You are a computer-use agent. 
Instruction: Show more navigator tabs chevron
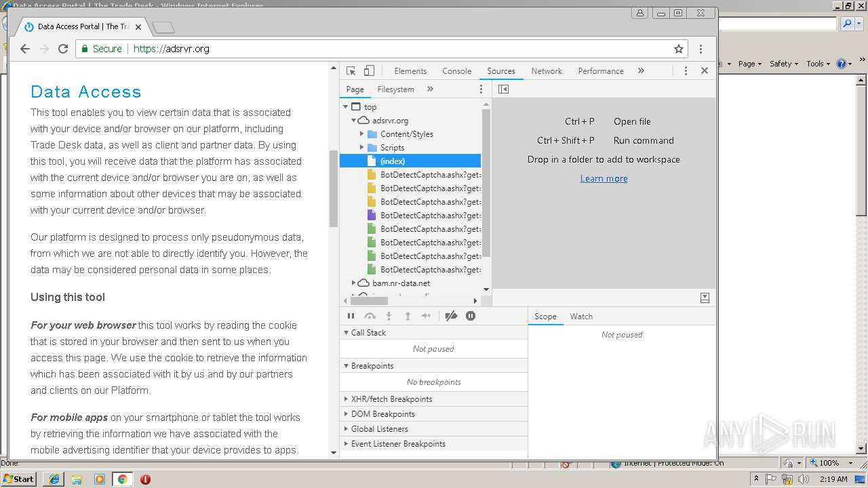point(430,89)
